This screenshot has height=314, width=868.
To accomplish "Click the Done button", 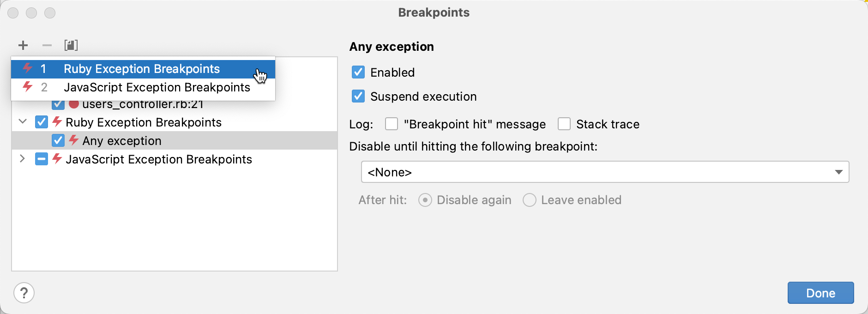I will (820, 293).
